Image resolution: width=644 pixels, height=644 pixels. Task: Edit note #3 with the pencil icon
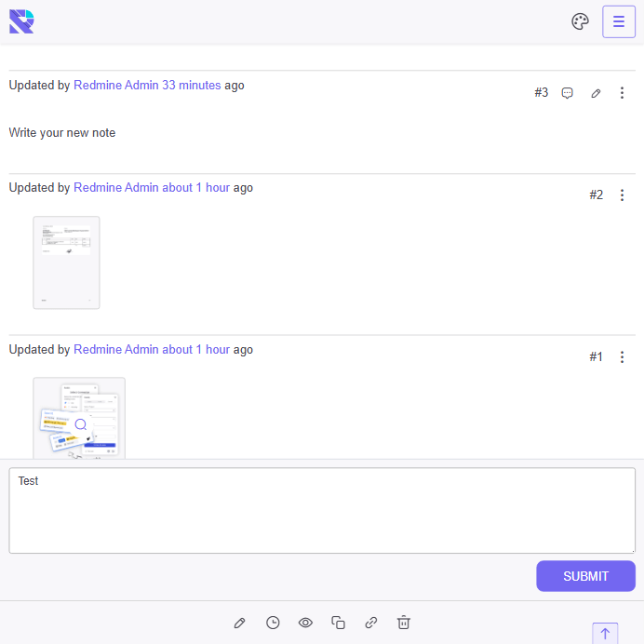coord(596,93)
